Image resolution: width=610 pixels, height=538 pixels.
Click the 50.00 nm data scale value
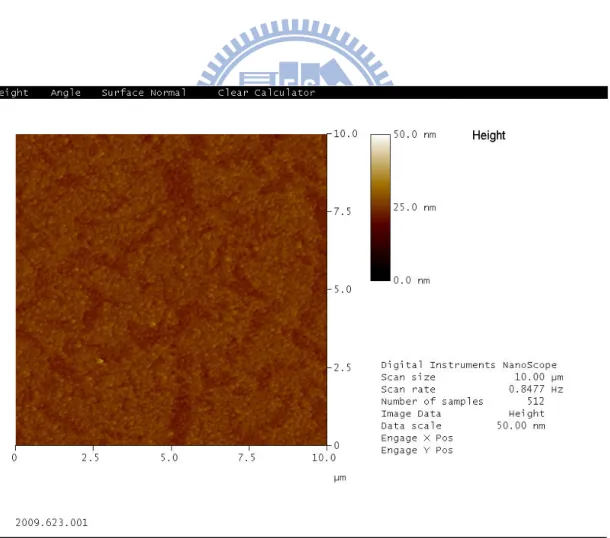point(521,426)
